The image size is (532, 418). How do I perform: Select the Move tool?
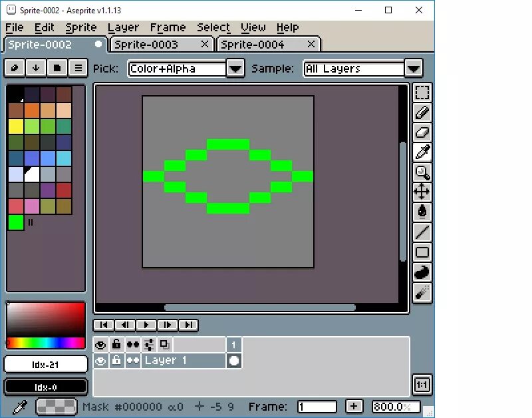coord(422,192)
